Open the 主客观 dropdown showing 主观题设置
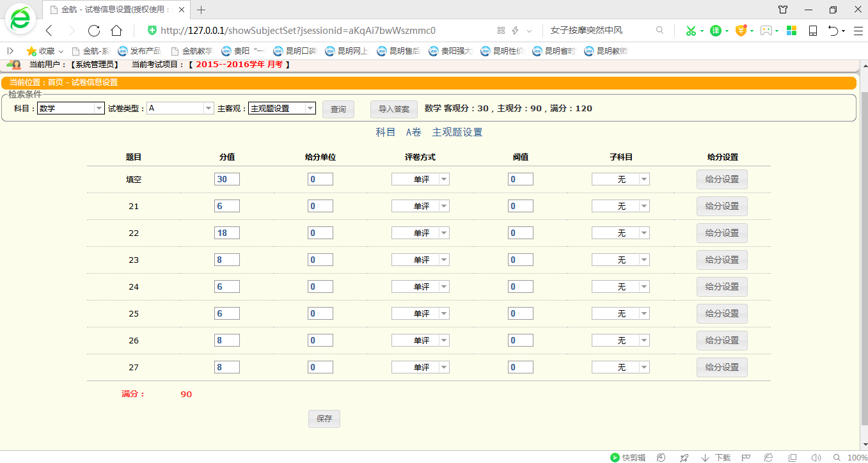 (282, 109)
